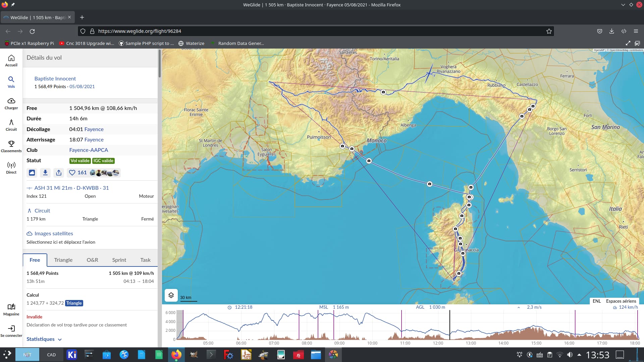Open the Firefox application menu
This screenshot has height=362, width=644.
point(636,31)
